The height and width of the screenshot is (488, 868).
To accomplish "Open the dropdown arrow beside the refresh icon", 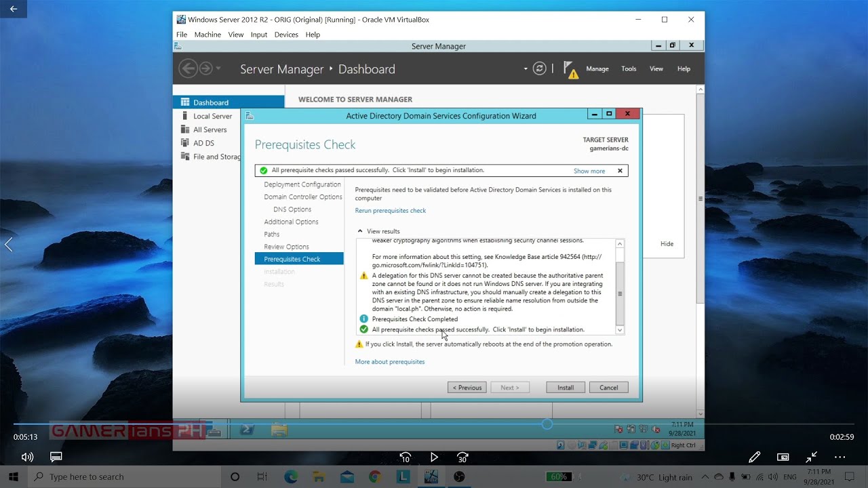I will [525, 68].
